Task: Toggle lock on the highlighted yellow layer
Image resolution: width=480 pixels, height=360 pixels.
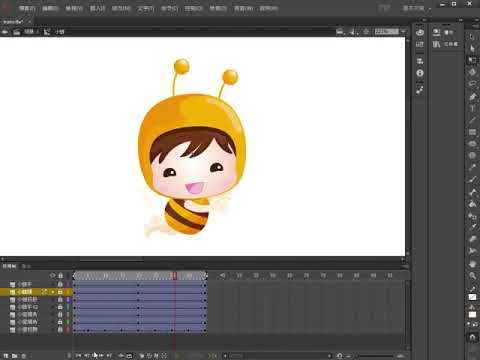Action: pos(60,292)
